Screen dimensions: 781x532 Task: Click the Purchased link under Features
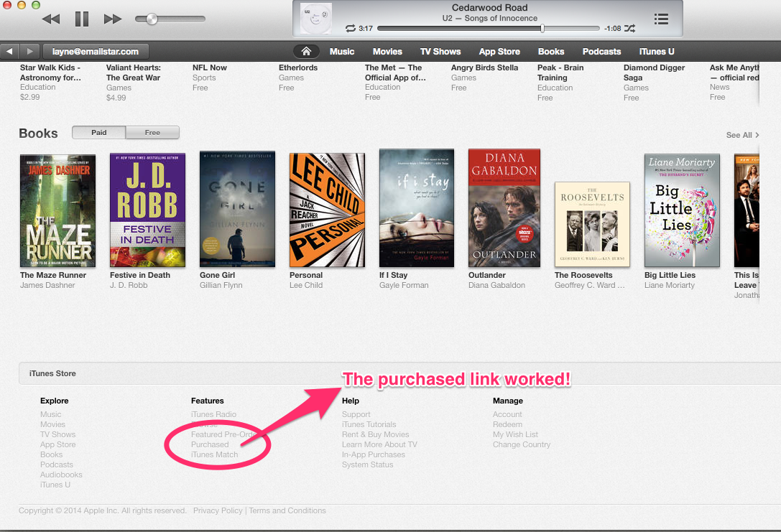point(210,444)
